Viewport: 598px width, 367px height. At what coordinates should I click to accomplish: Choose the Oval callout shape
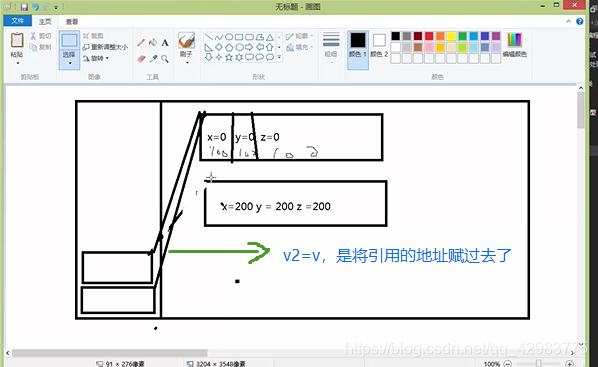260,57
